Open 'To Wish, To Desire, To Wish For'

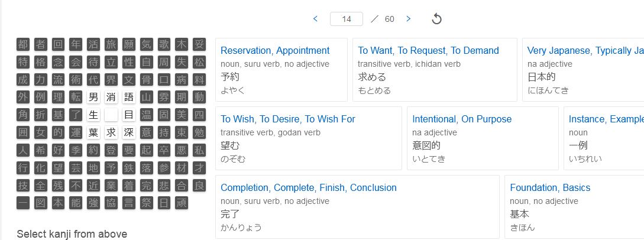287,119
